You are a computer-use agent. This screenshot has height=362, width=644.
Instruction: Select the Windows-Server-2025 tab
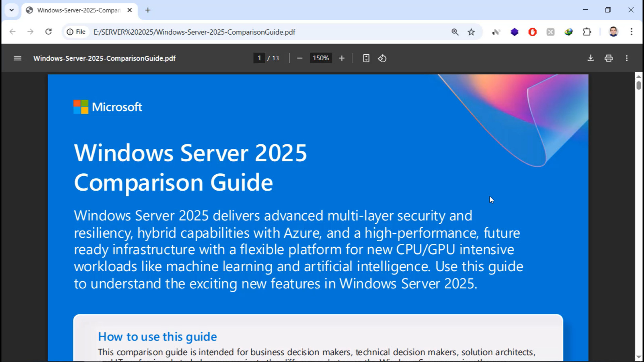point(78,10)
